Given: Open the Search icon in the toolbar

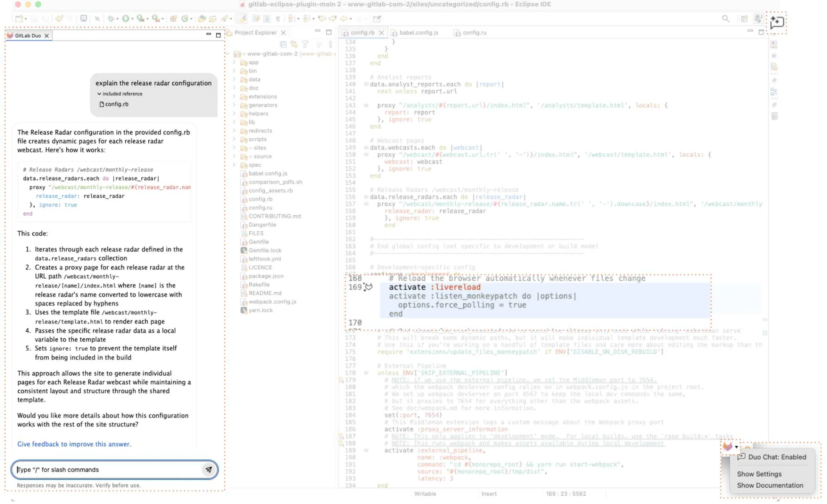Looking at the screenshot, I should 726,19.
